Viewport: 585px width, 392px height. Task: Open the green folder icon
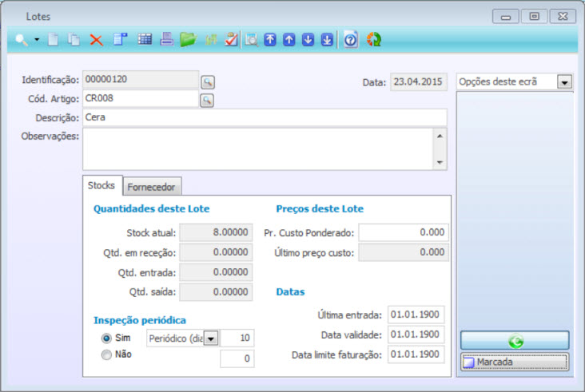pos(188,39)
